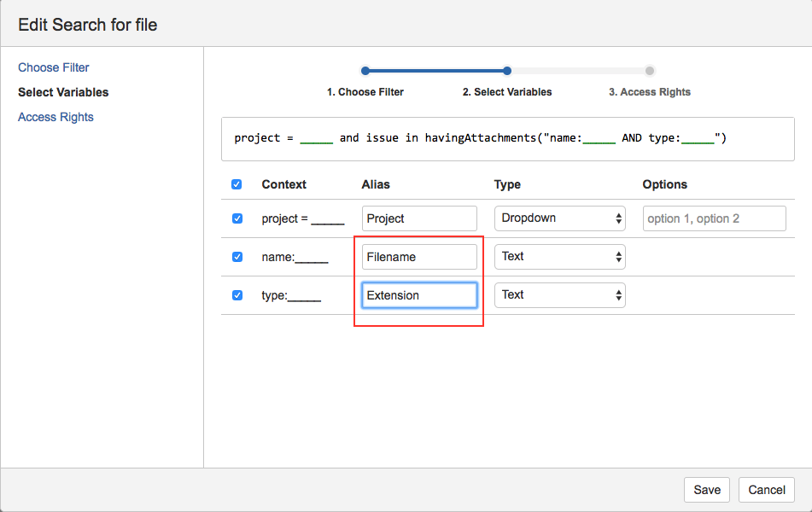Expand the Type dropdown for Extension

point(559,295)
